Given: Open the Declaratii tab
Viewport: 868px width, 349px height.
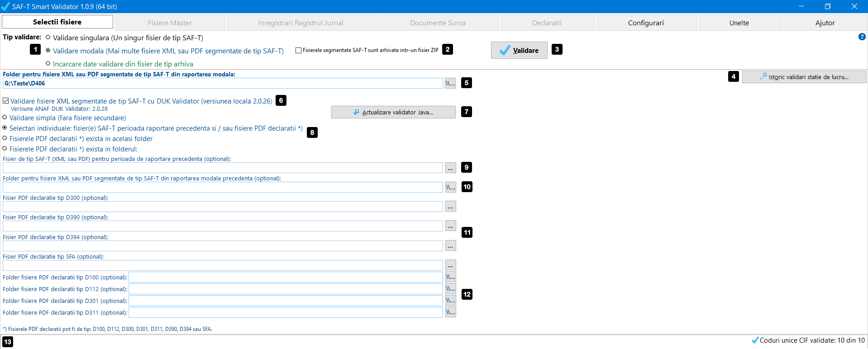Looking at the screenshot, I should [x=547, y=23].
